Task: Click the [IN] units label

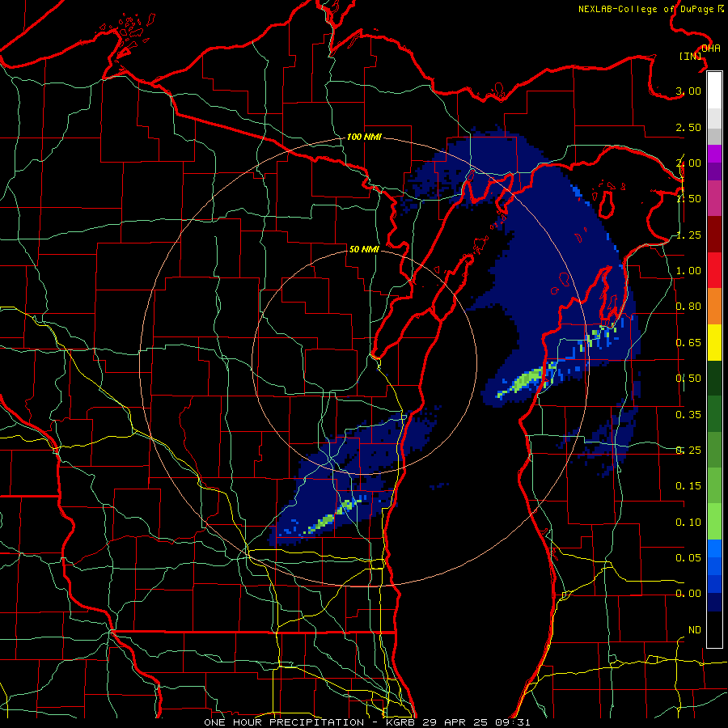Action: coord(691,56)
